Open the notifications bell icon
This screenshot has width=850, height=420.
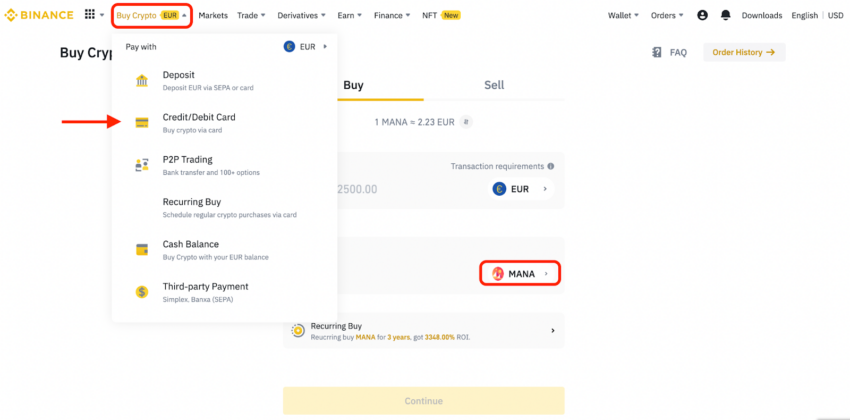pyautogui.click(x=725, y=15)
